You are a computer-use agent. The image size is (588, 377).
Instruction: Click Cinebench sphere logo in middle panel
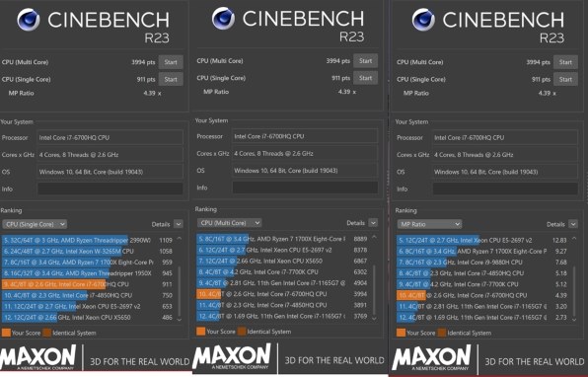(x=223, y=18)
